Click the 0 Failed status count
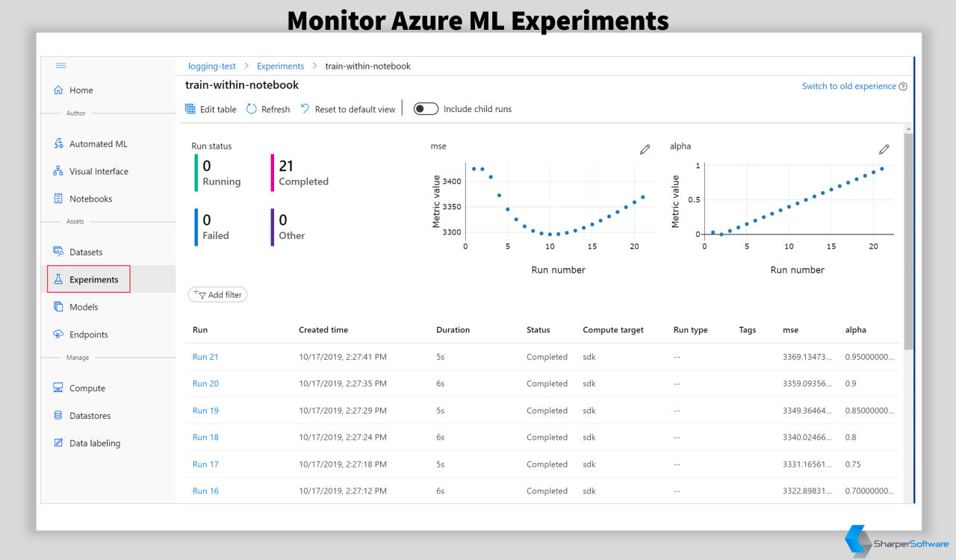 tap(212, 227)
